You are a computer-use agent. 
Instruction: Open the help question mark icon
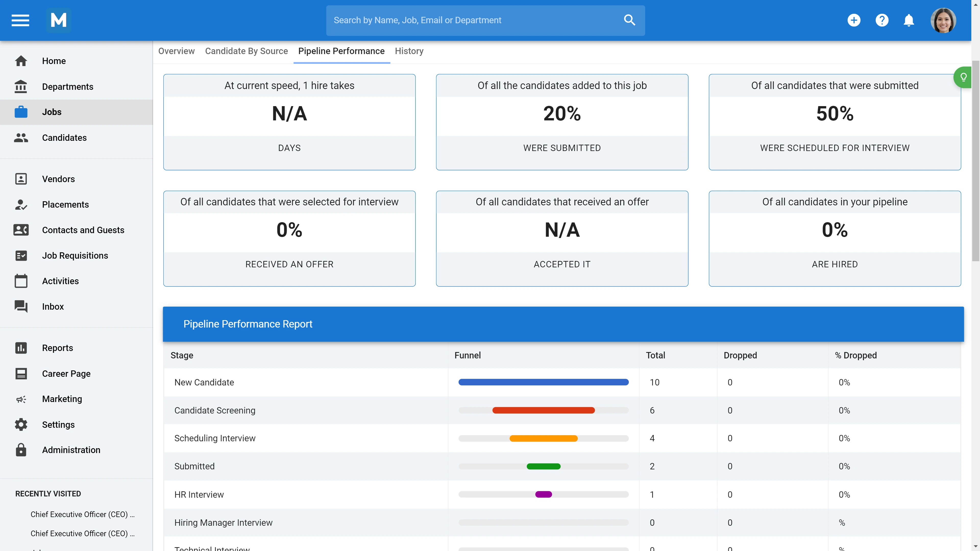pos(881,20)
